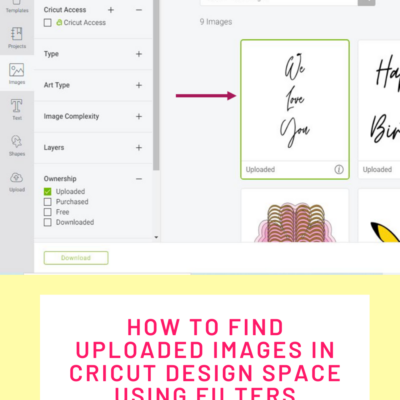Click the green Cricut Access logo icon
This screenshot has width=400, height=400.
coord(59,22)
